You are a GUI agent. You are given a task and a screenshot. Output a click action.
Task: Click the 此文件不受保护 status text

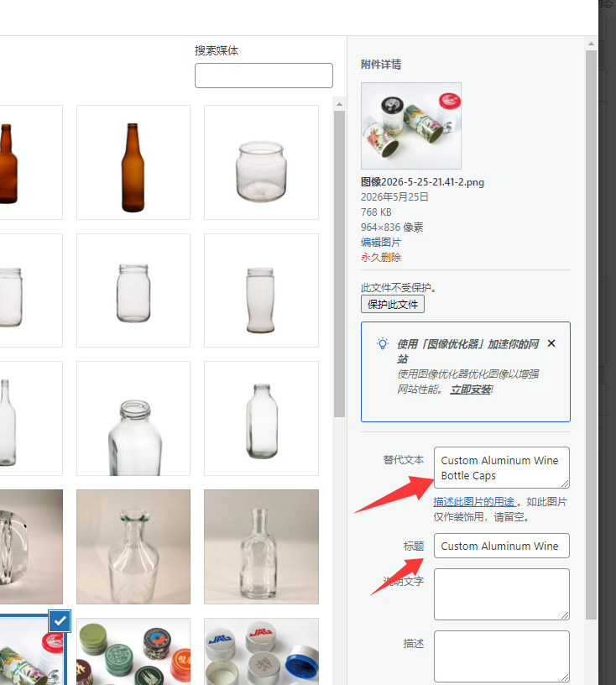pyautogui.click(x=399, y=287)
